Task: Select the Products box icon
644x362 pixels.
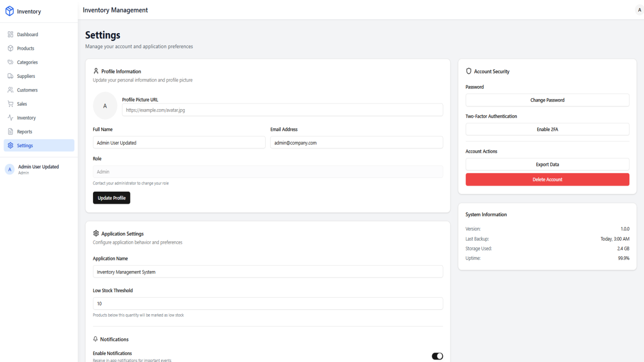Action: 11,48
